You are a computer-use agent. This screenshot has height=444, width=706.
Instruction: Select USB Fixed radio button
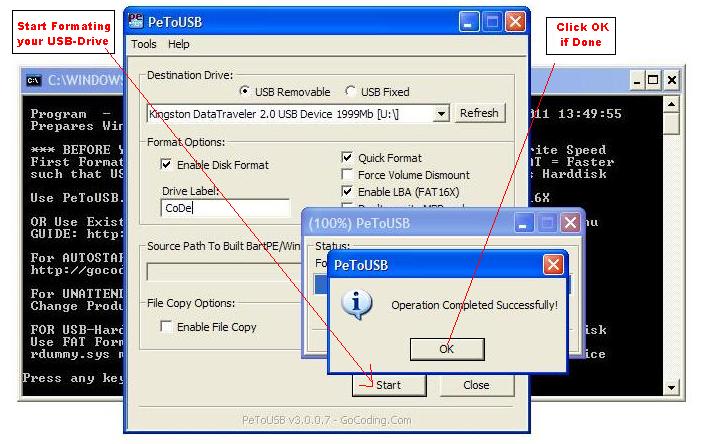pyautogui.click(x=350, y=91)
